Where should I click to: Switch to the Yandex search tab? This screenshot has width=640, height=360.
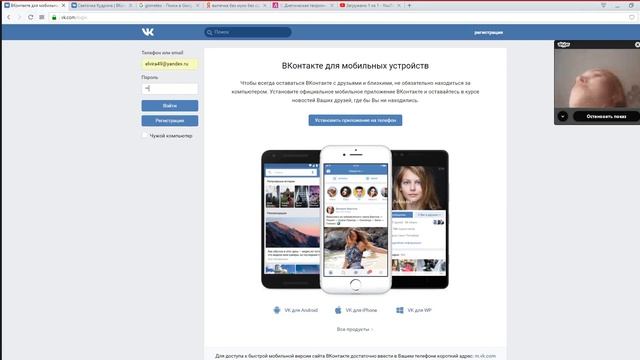pyautogui.click(x=236, y=5)
